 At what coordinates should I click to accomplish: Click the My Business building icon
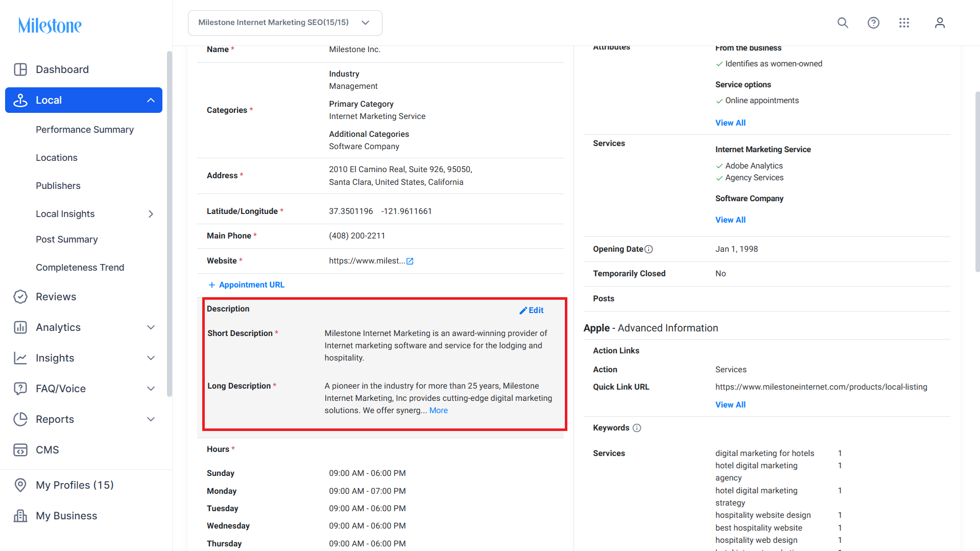coord(20,516)
